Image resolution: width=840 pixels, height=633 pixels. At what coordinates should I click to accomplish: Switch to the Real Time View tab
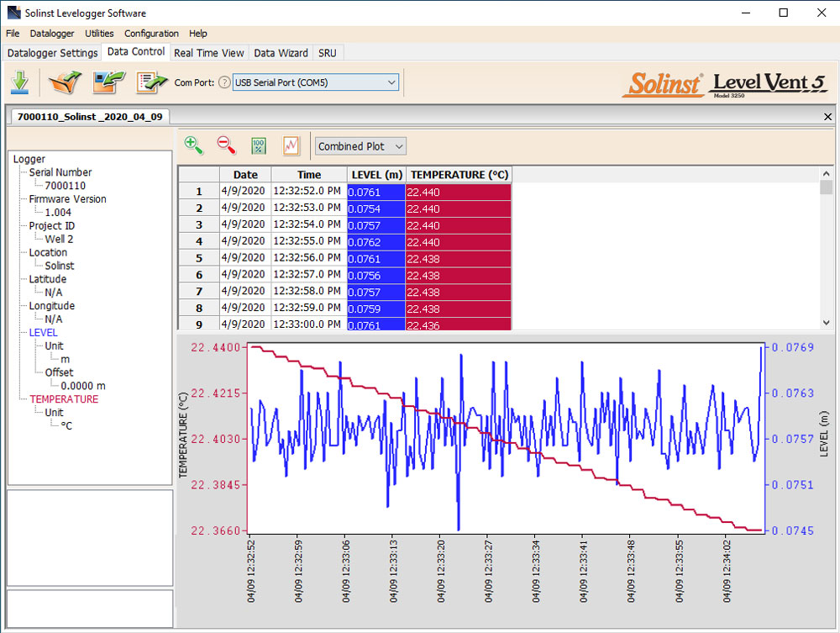(x=209, y=52)
